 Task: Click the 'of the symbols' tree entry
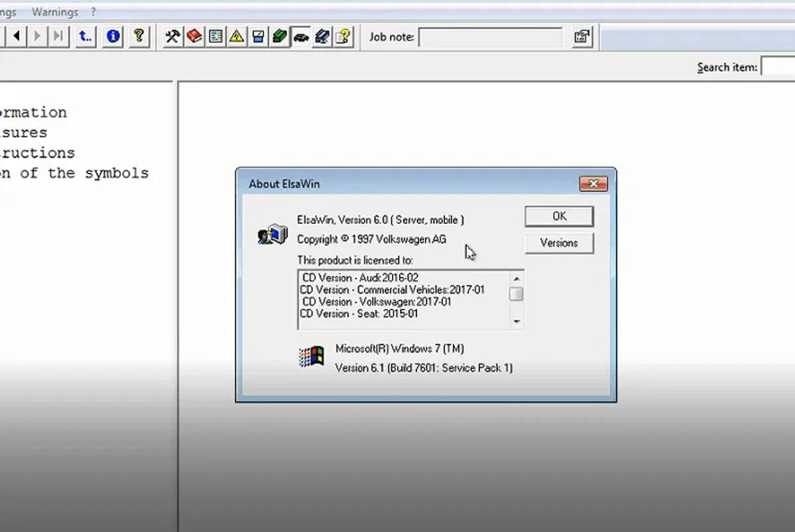[74, 174]
